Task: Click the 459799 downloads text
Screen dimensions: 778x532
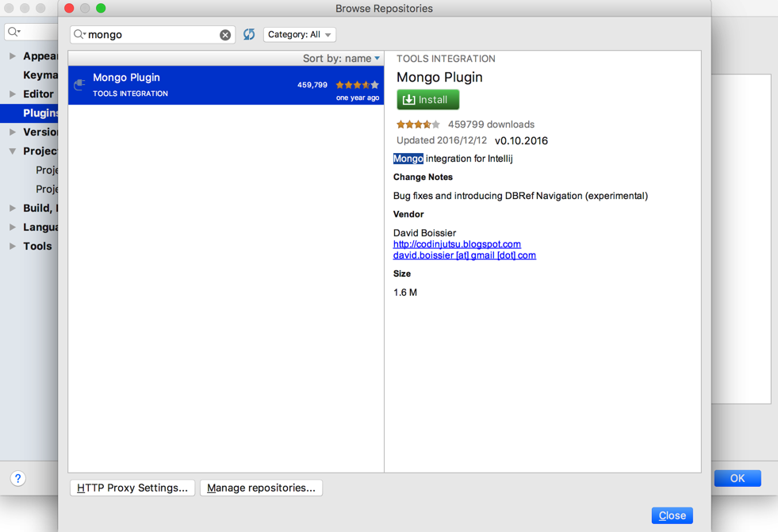Action: tap(491, 124)
